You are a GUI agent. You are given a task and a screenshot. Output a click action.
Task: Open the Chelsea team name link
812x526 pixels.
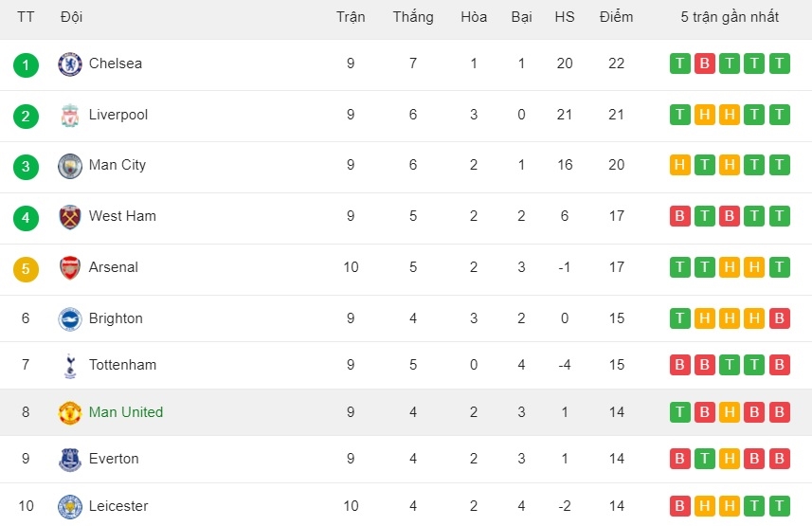(115, 63)
